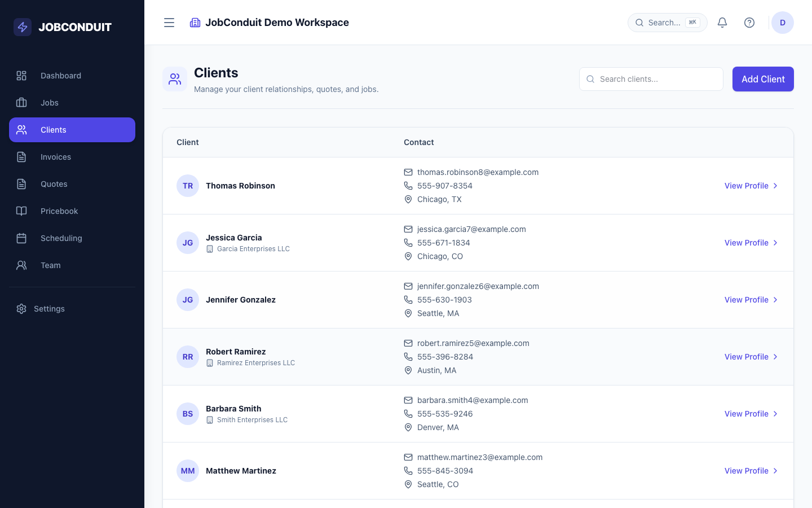
Task: Click email thomas.robinson8@example.com
Action: pos(478,172)
